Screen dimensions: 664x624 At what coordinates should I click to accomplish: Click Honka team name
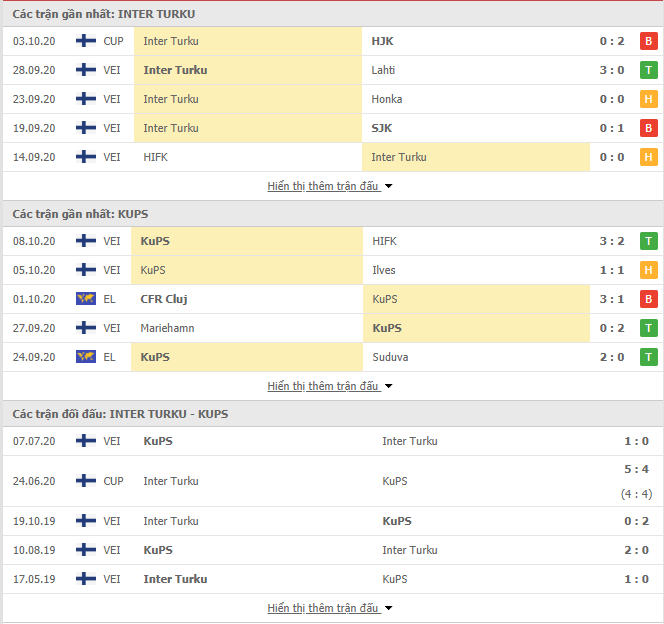(387, 99)
